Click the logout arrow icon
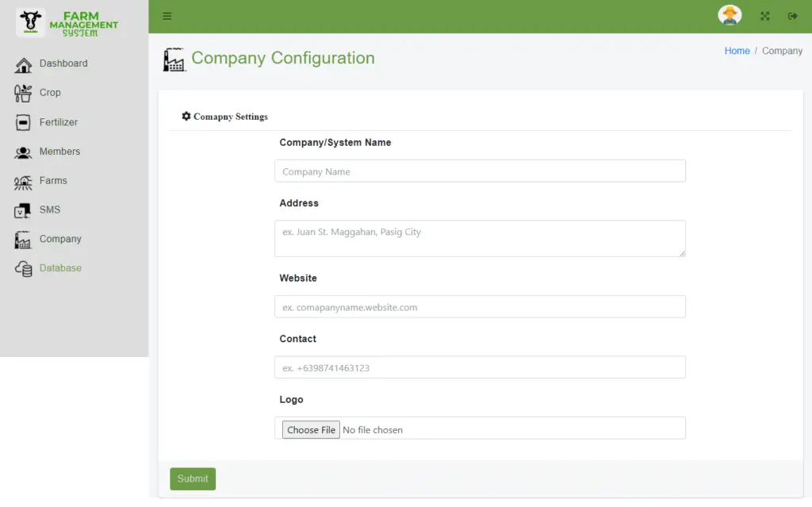The width and height of the screenshot is (812, 507). point(792,15)
